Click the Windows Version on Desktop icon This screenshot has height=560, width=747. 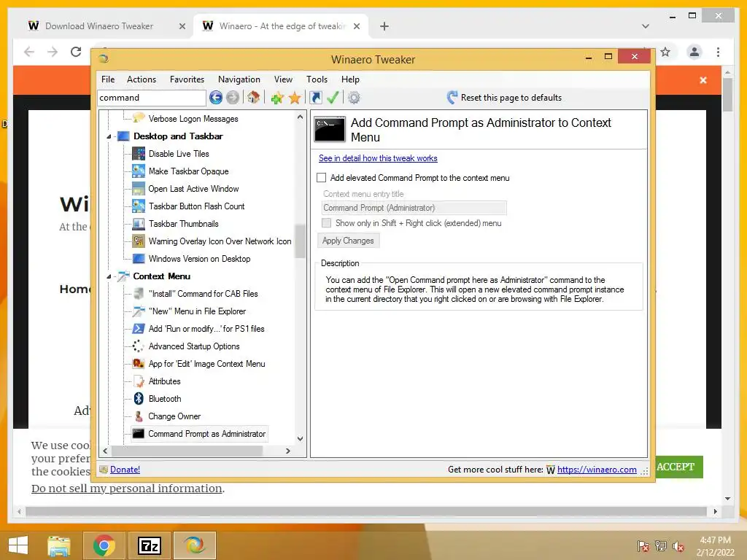[x=139, y=259]
